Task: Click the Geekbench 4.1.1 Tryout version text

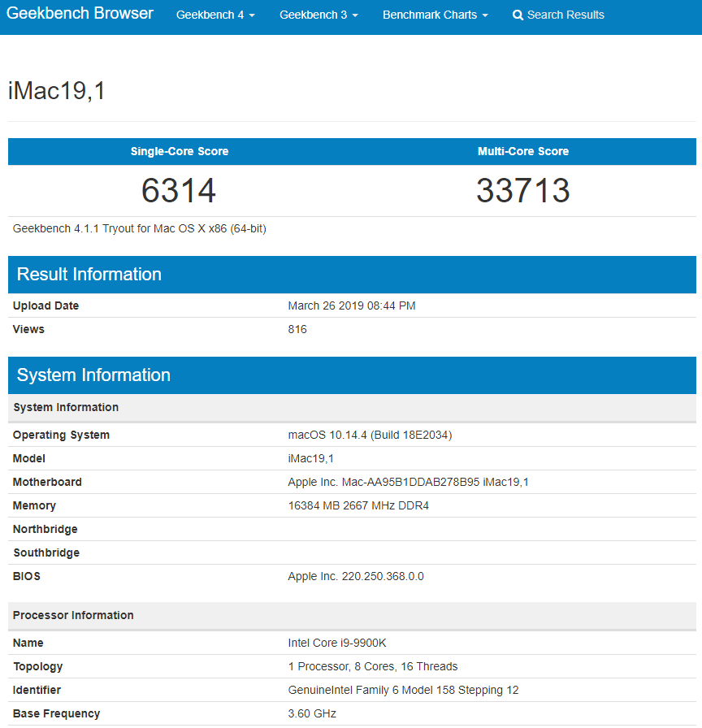Action: pos(139,229)
